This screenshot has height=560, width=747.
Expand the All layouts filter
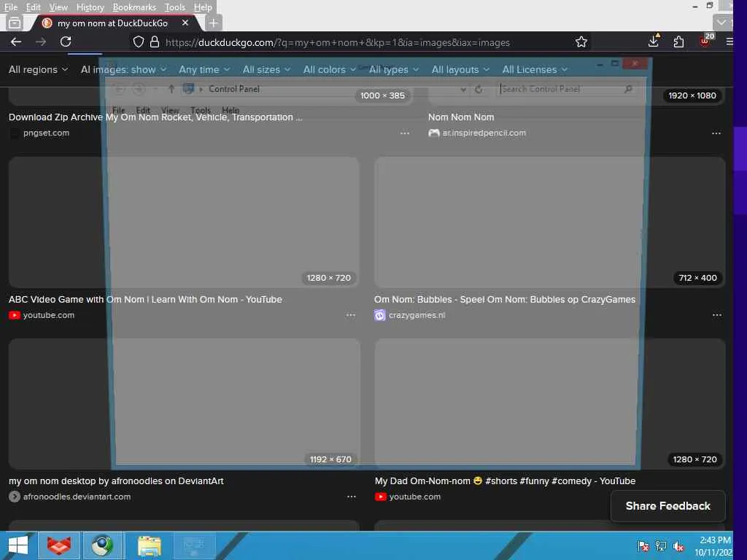[460, 69]
